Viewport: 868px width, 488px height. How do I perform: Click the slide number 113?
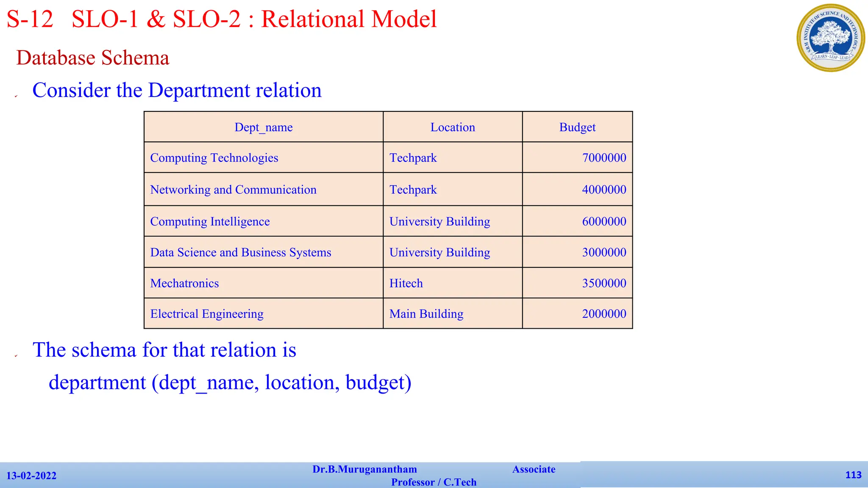pyautogui.click(x=853, y=475)
